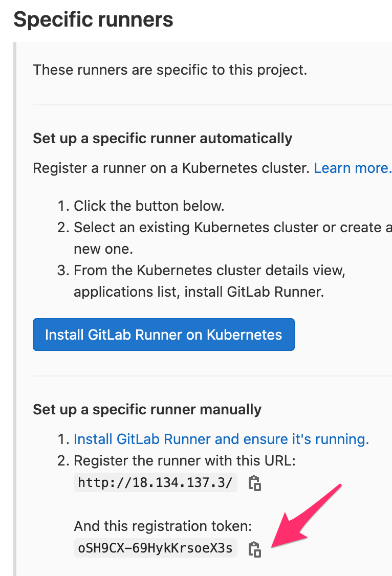Click Install GitLab Runner on Kubernetes button
Image resolution: width=392 pixels, height=576 pixels.
163,335
